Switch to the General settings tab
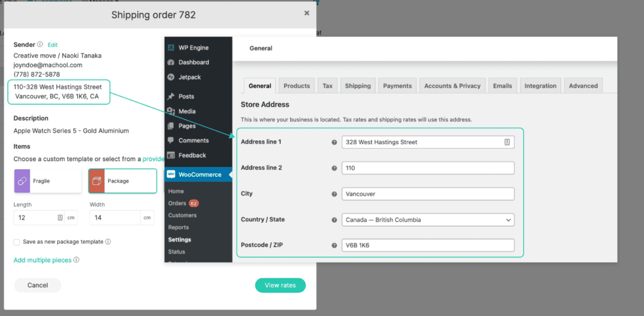Image resolution: width=644 pixels, height=316 pixels. 260,86
